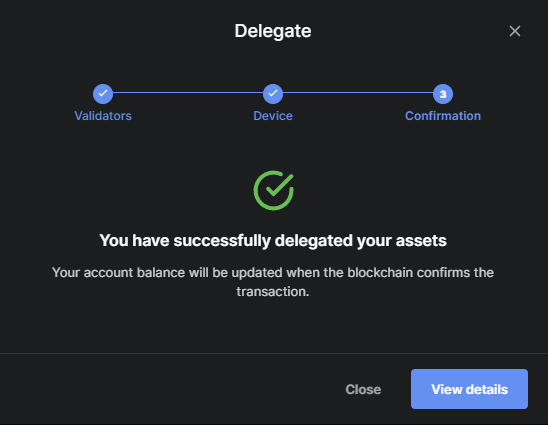Click the Delegate dialog title
The image size is (548, 425).
click(273, 31)
